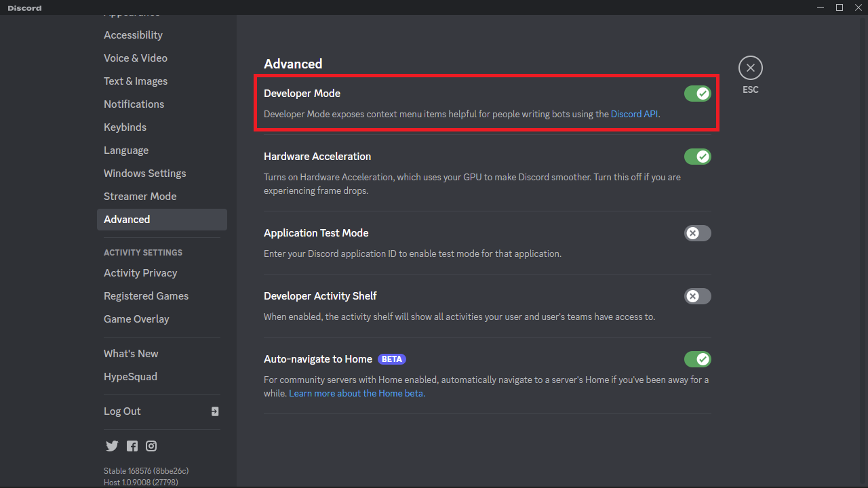Click the BETA badge beside Auto-navigate to Home
This screenshot has height=488, width=868.
[392, 359]
